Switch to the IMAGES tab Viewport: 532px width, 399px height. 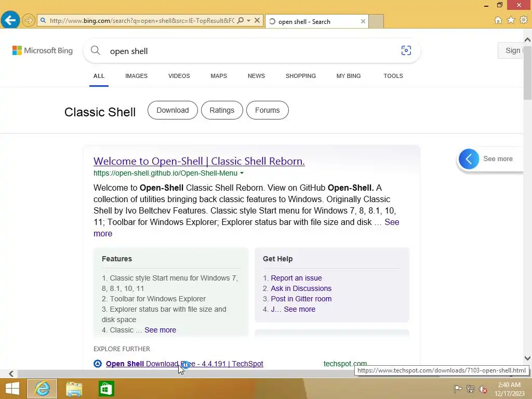137,76
